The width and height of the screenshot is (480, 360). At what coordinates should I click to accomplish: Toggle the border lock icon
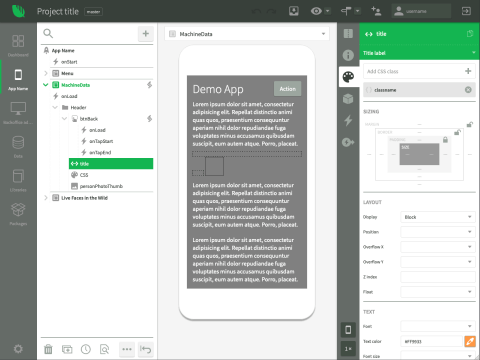(x=457, y=132)
